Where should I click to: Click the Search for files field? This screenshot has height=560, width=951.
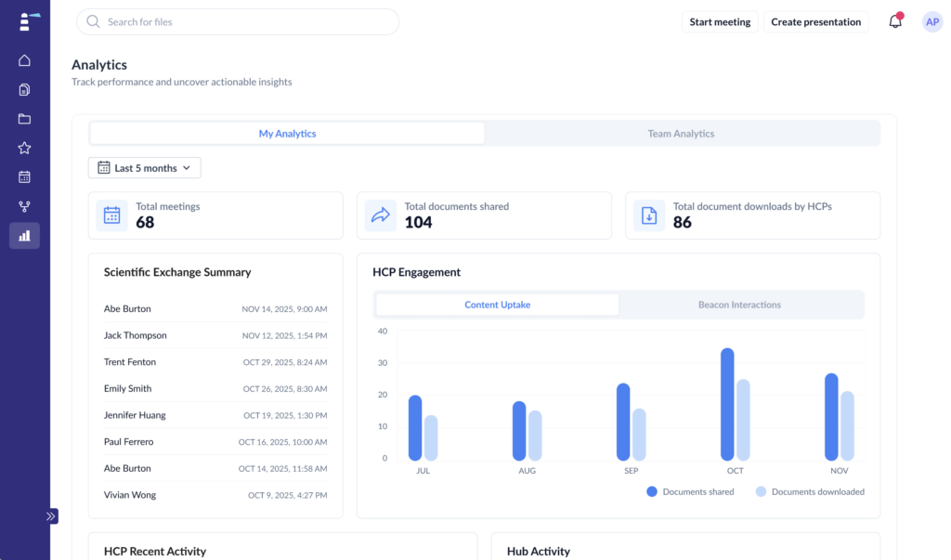238,21
